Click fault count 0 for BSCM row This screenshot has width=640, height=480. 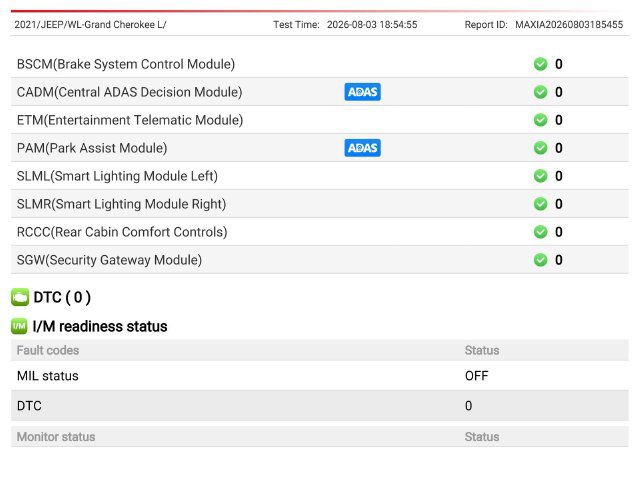click(x=559, y=64)
